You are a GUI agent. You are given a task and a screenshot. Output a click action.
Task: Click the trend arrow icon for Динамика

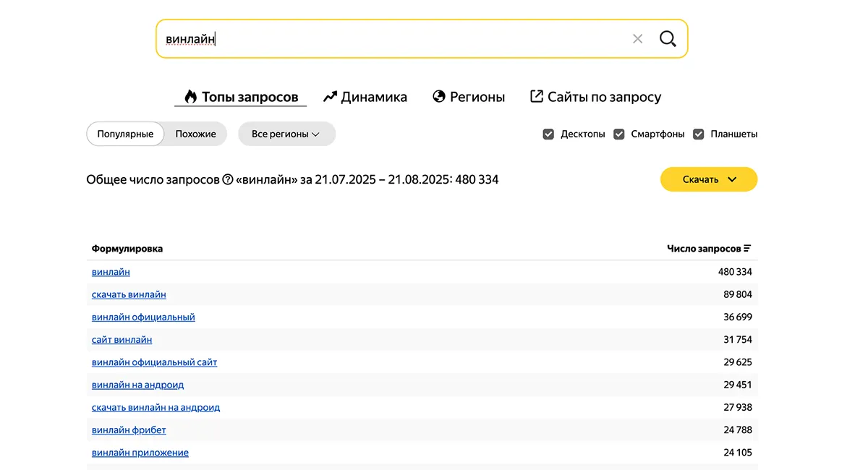[330, 97]
